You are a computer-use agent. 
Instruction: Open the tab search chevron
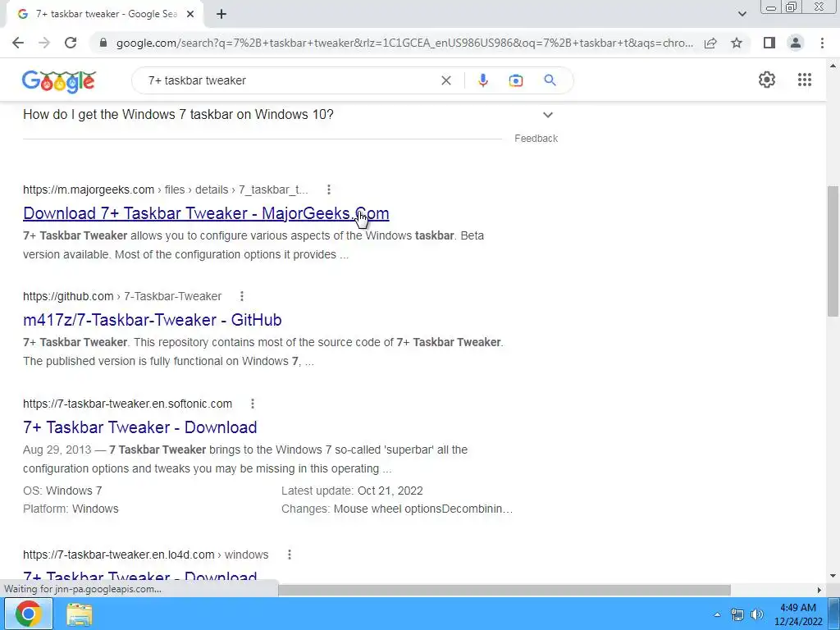point(742,14)
